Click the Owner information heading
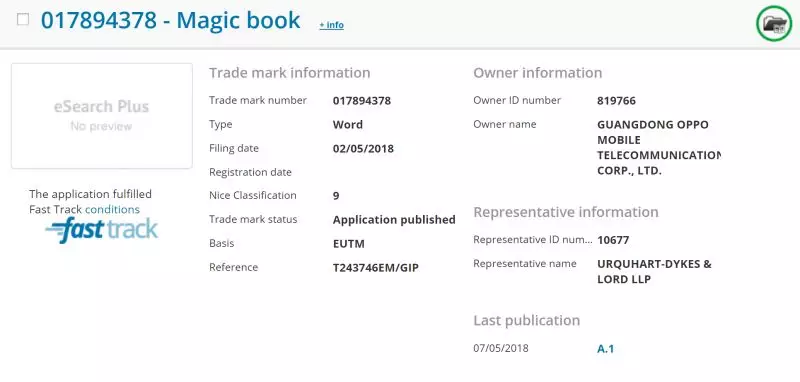 [538, 73]
